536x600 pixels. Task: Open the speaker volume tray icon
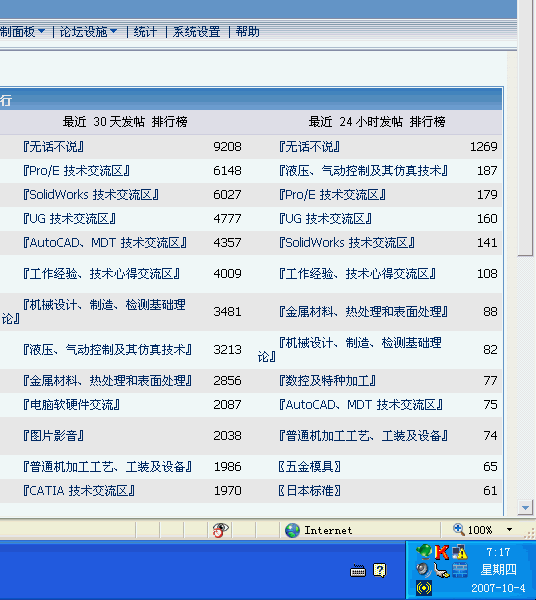[x=424, y=570]
